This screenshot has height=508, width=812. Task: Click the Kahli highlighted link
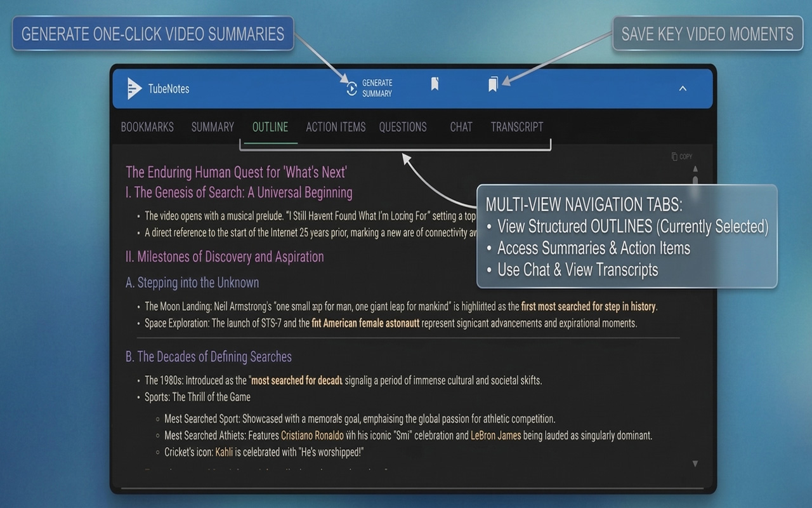pyautogui.click(x=224, y=452)
